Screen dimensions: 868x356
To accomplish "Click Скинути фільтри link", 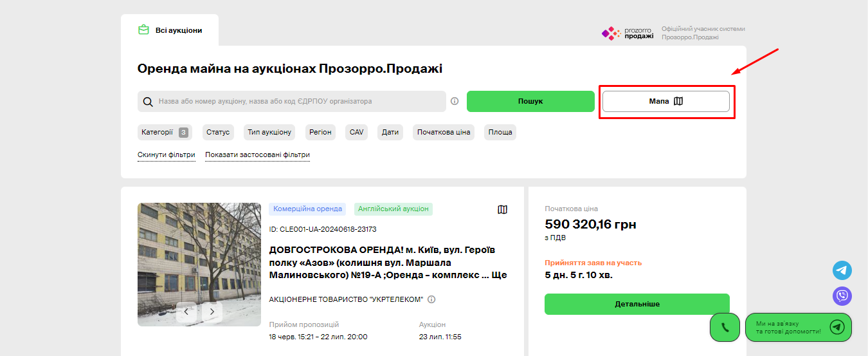I will point(167,155).
